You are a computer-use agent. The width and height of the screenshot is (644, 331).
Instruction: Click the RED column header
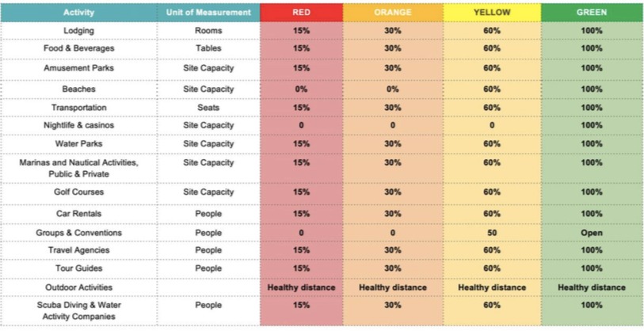pos(301,13)
